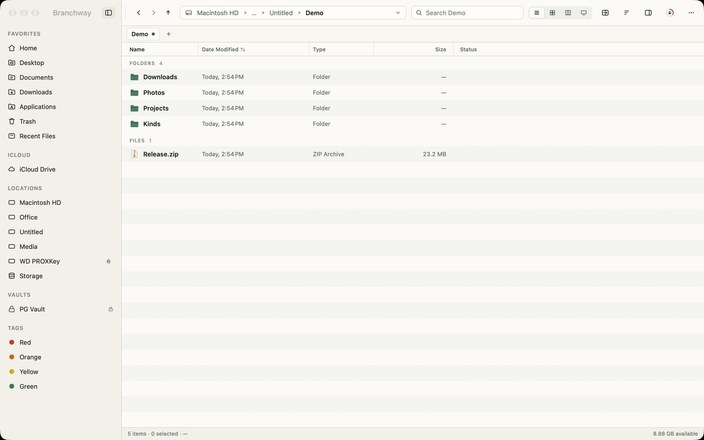Toggle the sidebar visibility button
Image resolution: width=704 pixels, height=440 pixels.
pyautogui.click(x=108, y=13)
